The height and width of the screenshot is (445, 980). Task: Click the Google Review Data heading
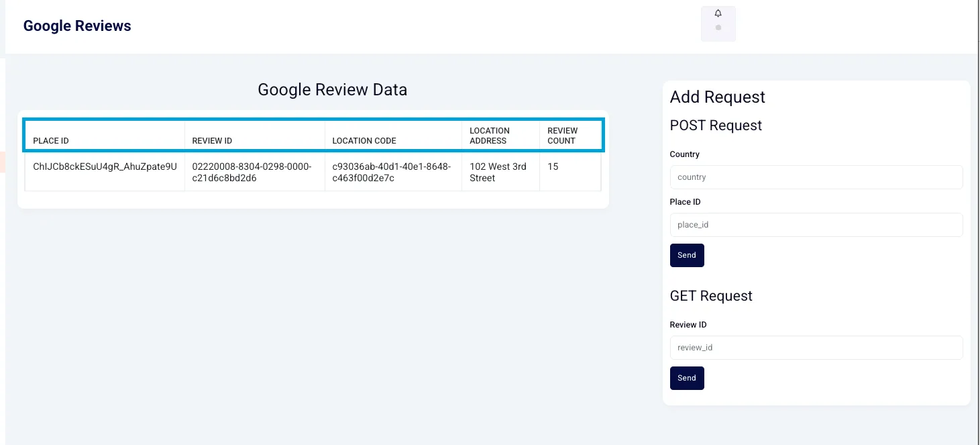point(333,90)
